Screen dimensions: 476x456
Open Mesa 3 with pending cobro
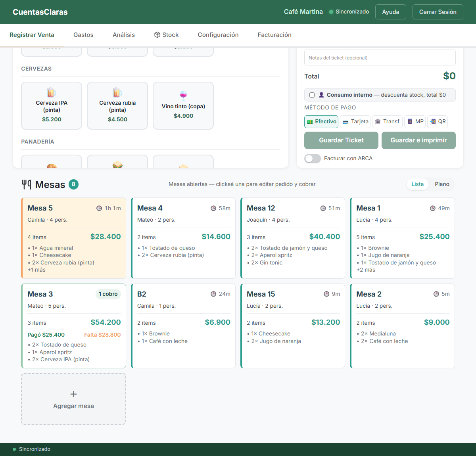point(74,326)
